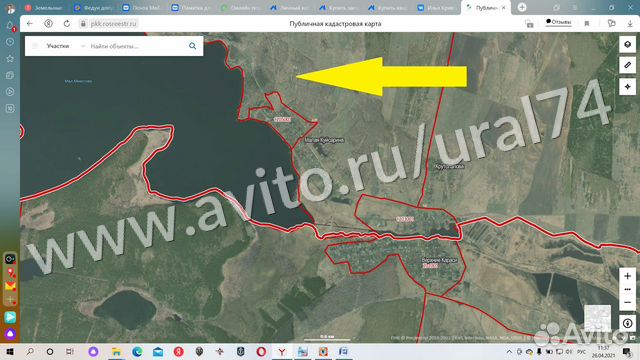Go back with browser arrow

(30, 24)
